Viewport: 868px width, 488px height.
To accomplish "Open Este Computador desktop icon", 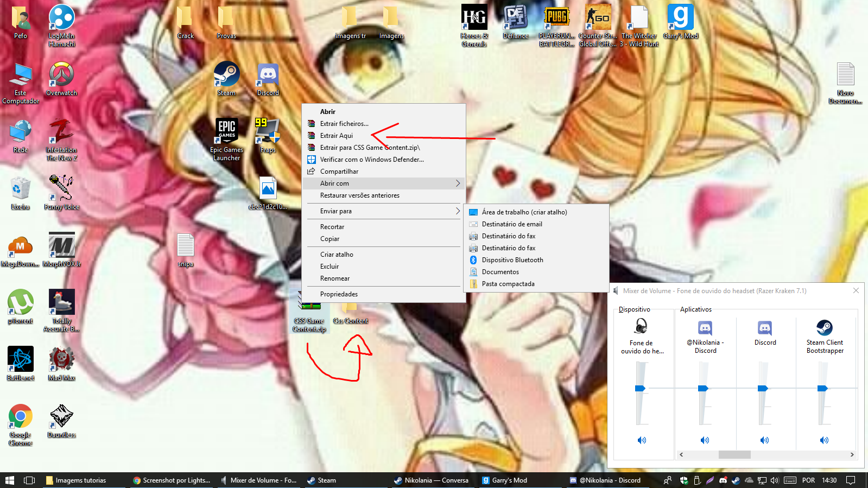I will point(20,83).
